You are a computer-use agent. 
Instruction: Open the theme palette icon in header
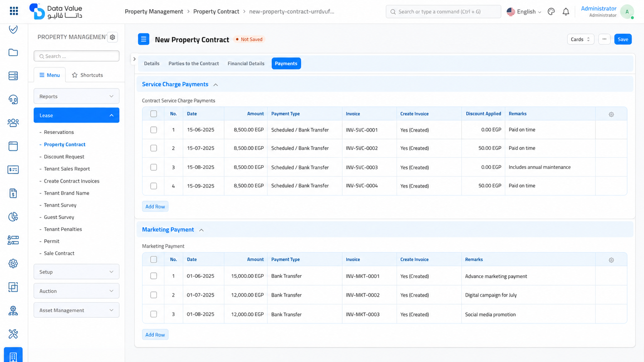[x=551, y=12]
